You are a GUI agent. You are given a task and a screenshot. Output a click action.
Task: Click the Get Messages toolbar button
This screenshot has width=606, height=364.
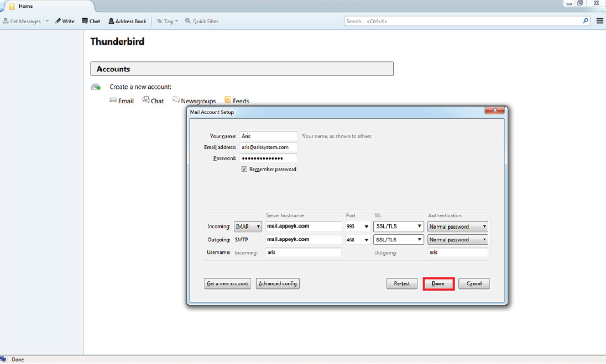click(x=22, y=21)
